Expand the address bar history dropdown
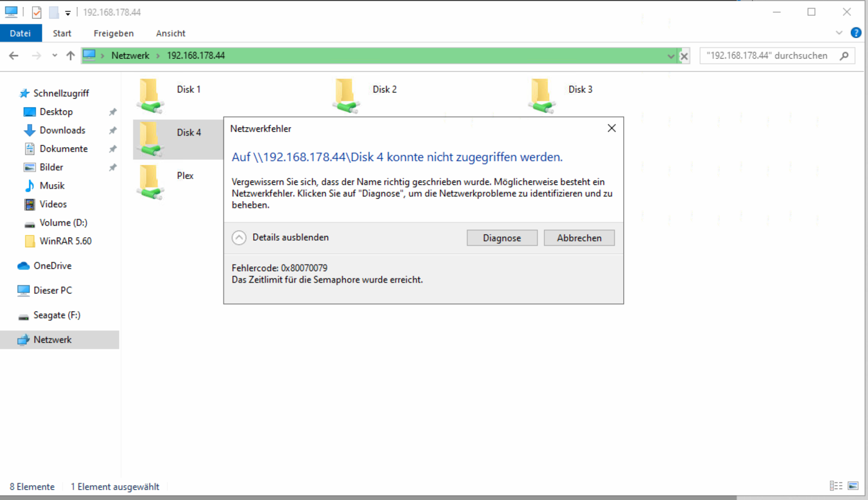This screenshot has width=868, height=500. point(671,56)
